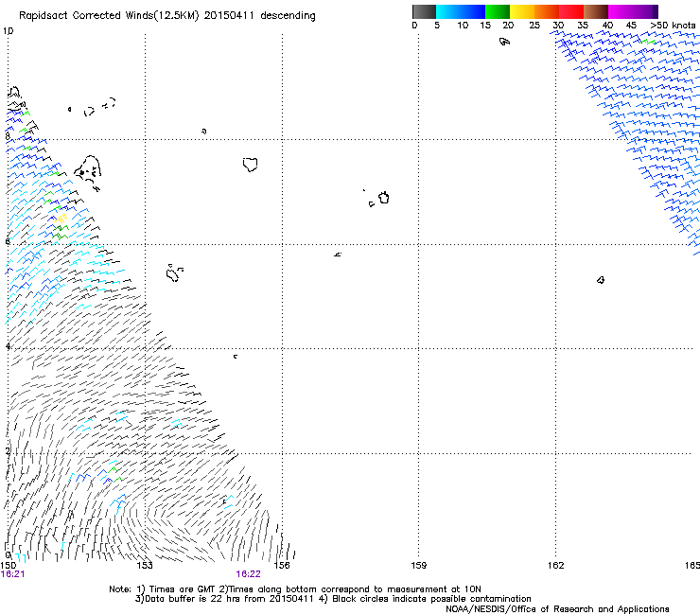Click the red 30-35 knots legend segment
Image resolution: width=700 pixels, height=615 pixels.
[571, 11]
